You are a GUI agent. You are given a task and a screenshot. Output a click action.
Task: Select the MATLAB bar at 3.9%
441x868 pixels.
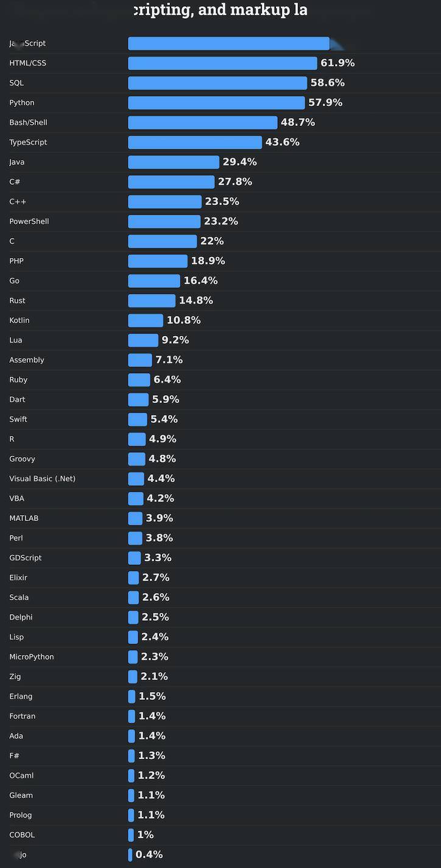(x=135, y=518)
